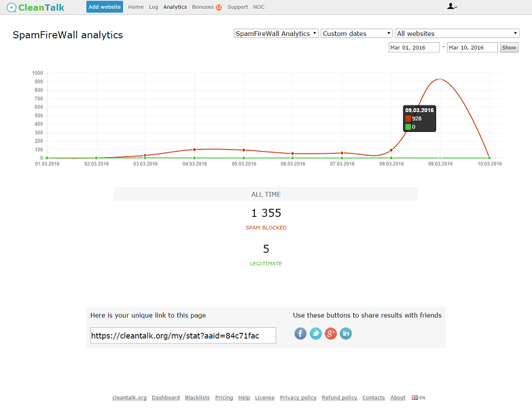This screenshot has width=532, height=408.
Task: Share results on Facebook
Action: (300, 334)
